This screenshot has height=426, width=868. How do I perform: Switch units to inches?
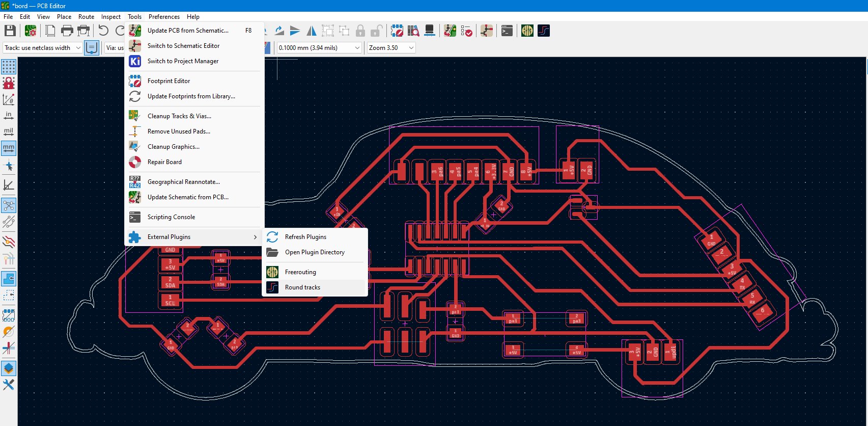(9, 116)
